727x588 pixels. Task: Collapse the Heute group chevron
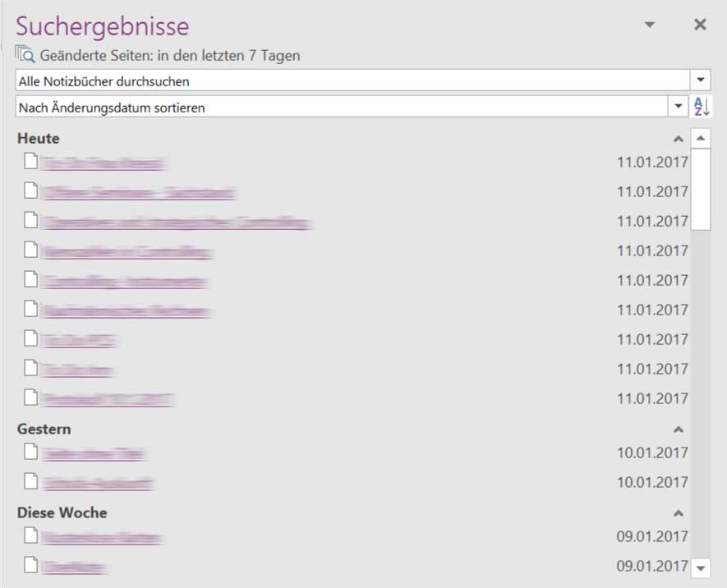tap(678, 139)
